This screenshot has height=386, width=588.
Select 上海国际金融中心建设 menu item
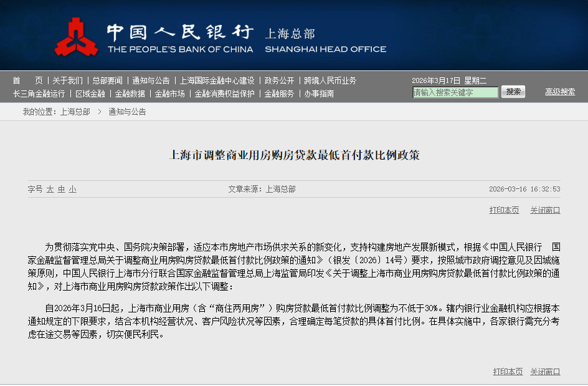(217, 80)
